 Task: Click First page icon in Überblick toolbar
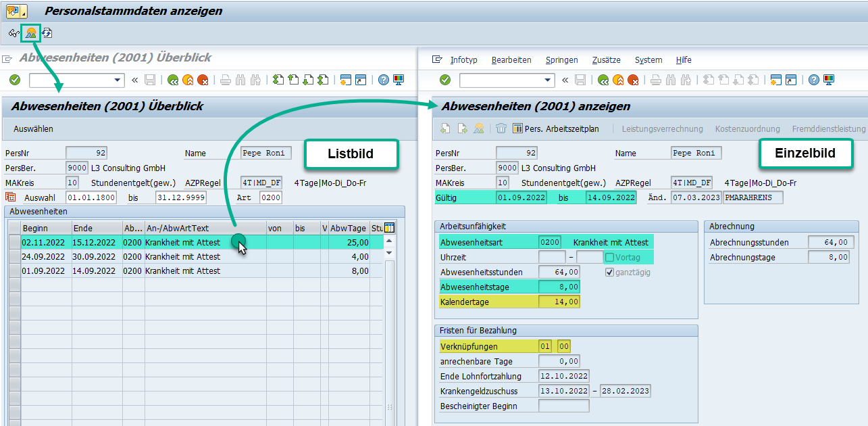(x=278, y=80)
